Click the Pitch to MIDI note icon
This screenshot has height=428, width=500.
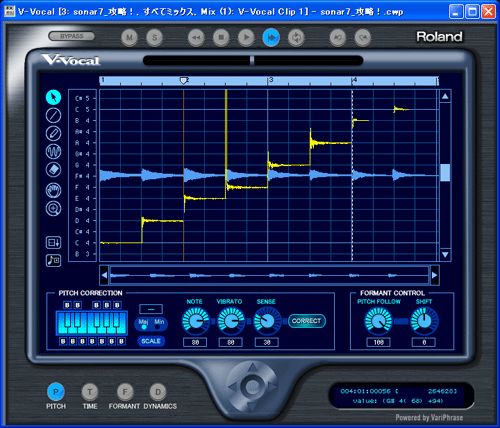pos(53,260)
